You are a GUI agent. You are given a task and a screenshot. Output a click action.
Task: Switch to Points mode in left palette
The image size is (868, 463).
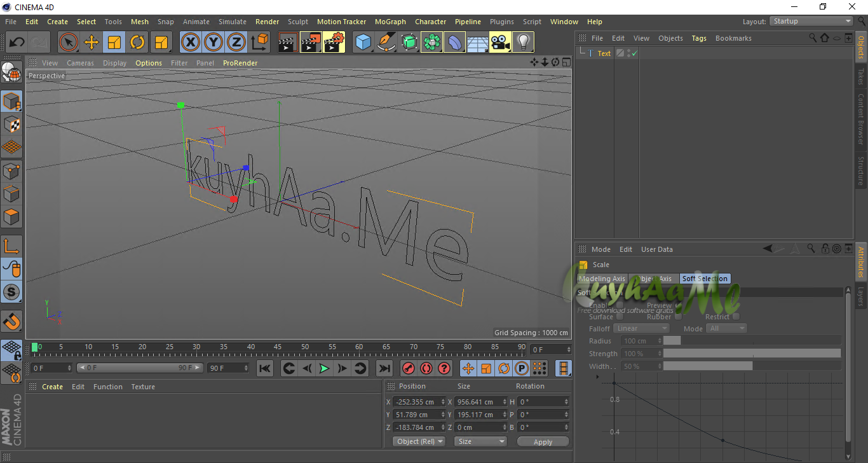coord(11,170)
